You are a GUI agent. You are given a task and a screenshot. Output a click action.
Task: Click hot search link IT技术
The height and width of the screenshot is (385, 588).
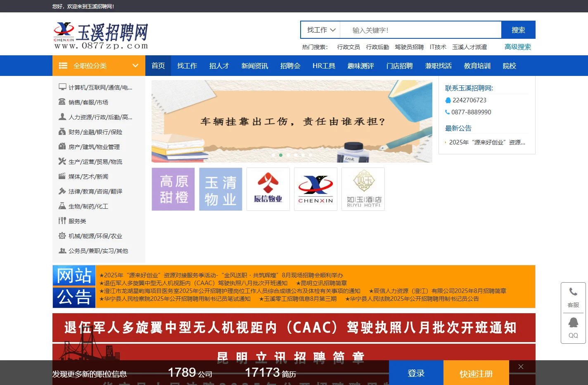click(x=438, y=47)
